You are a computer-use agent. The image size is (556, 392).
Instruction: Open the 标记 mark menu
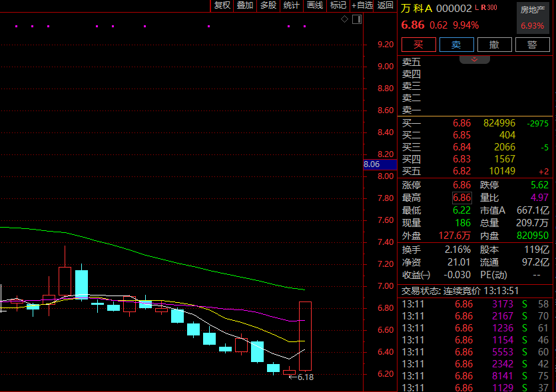(338, 5)
